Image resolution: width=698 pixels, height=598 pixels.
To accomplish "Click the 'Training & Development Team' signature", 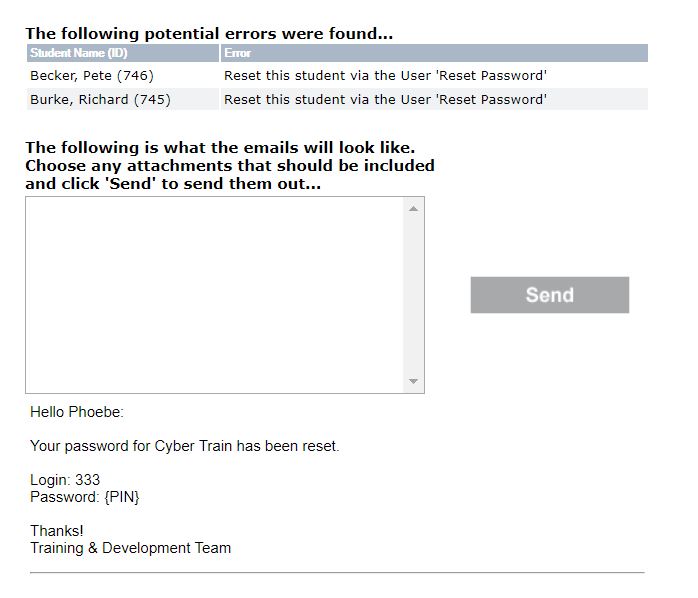I will [130, 548].
